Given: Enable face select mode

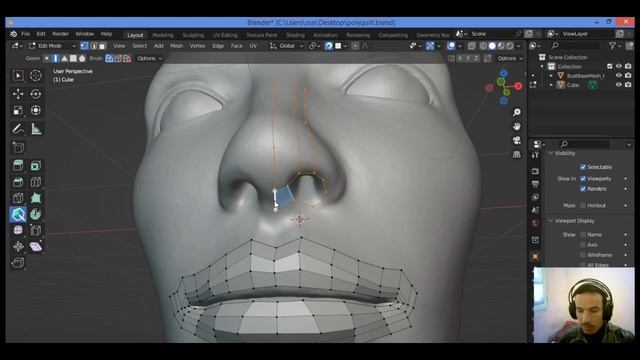Looking at the screenshot, I should click(102, 46).
